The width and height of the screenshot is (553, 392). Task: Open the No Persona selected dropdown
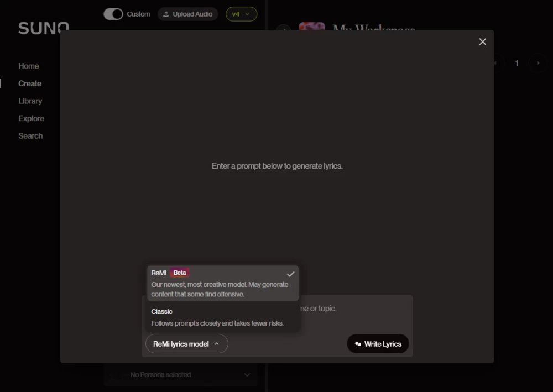180,374
